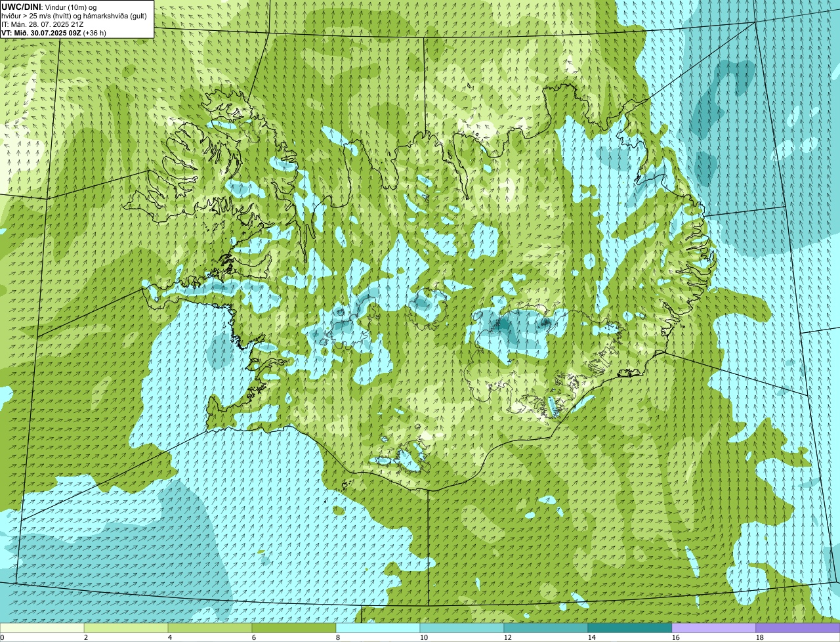The width and height of the screenshot is (840, 642).
Task: Pick the light green 4–6 m/s legend swatch
Action: tap(210, 628)
